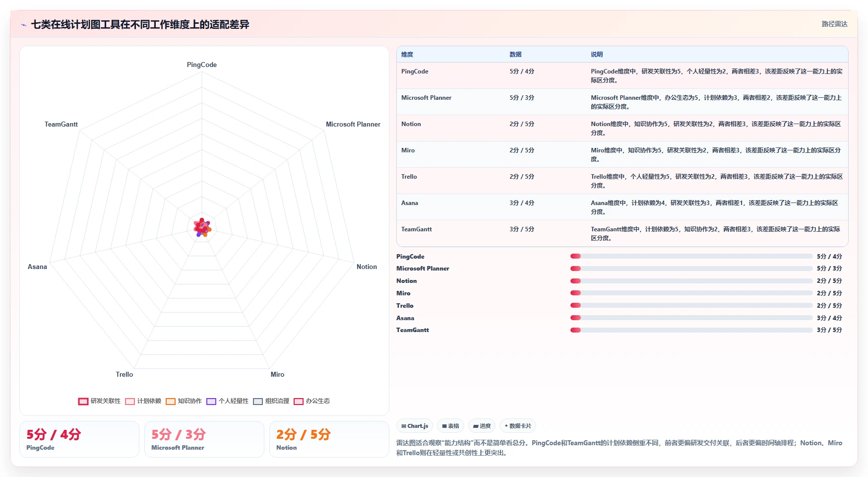The width and height of the screenshot is (868, 477).
Task: Click the Notion axis label on the radar chart
Action: pyautogui.click(x=367, y=267)
